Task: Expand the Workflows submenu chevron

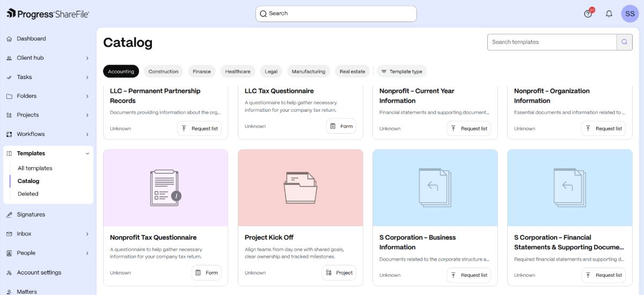Action: point(87,134)
